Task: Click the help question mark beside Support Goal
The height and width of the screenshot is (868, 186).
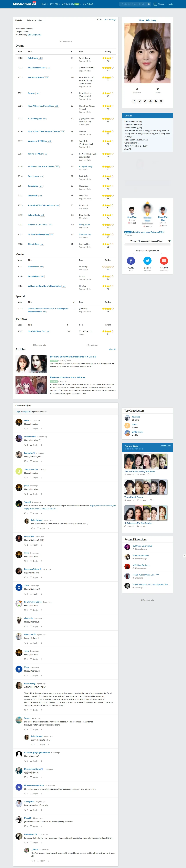Action: [x=169, y=241]
